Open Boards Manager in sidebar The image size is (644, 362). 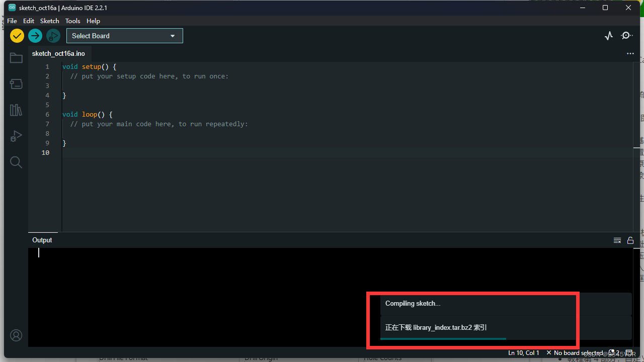click(x=16, y=84)
